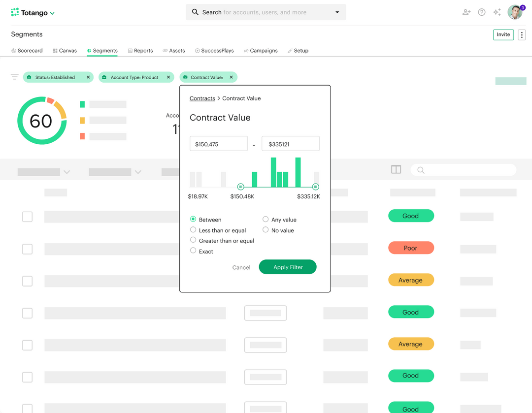
Task: Remove the 'Status: Established' filter chip
Action: coord(88,77)
